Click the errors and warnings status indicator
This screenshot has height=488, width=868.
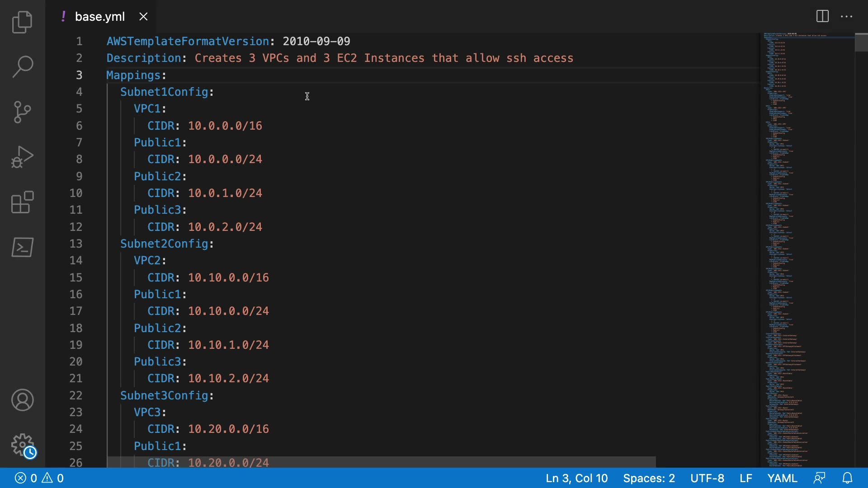39,478
